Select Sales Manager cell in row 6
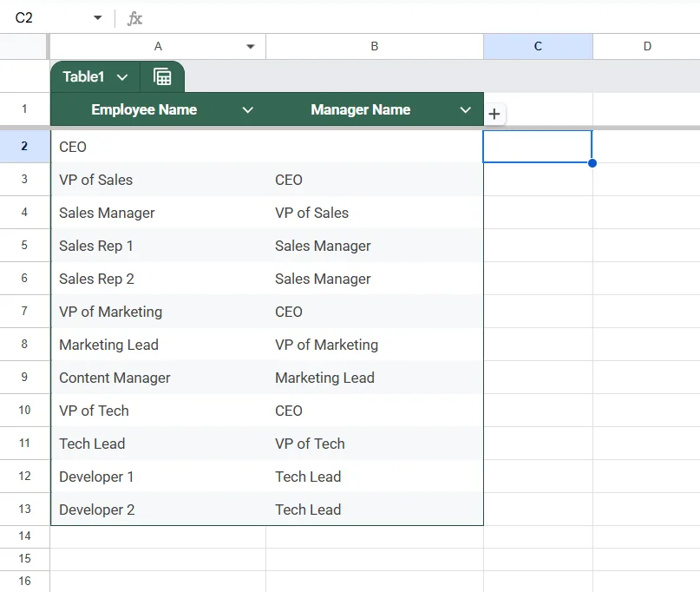This screenshot has width=700, height=592. click(x=375, y=279)
